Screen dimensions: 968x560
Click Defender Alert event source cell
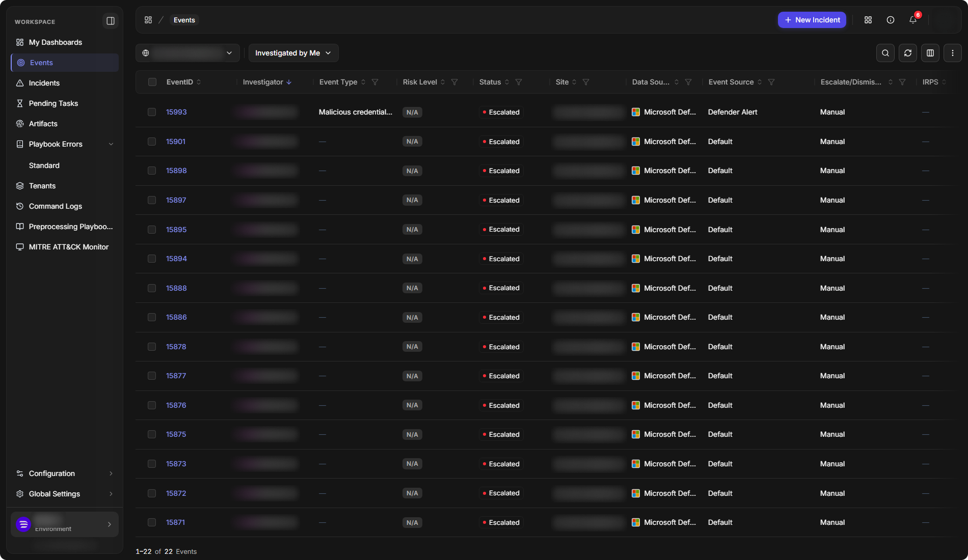733,112
